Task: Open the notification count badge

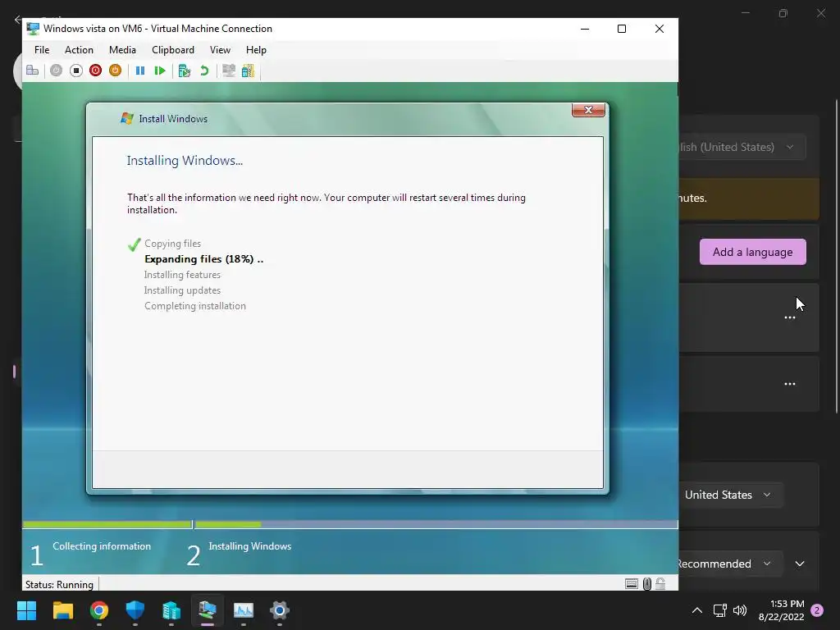Action: coord(817,610)
